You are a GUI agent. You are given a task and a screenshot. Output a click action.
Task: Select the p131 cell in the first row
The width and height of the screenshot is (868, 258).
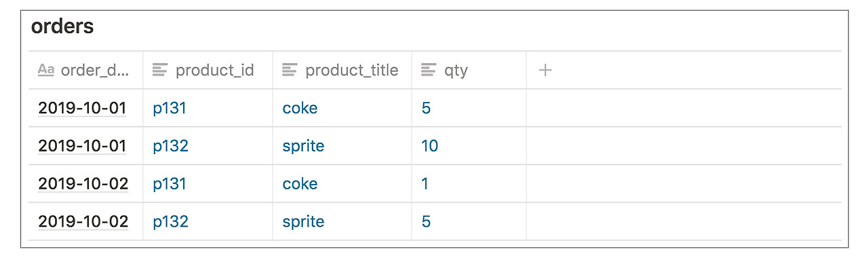tap(208, 108)
